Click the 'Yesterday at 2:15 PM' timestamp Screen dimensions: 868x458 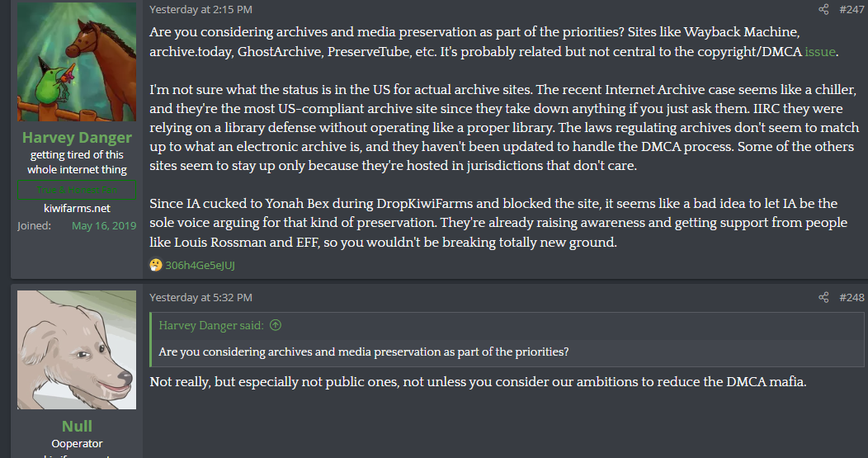click(x=200, y=10)
